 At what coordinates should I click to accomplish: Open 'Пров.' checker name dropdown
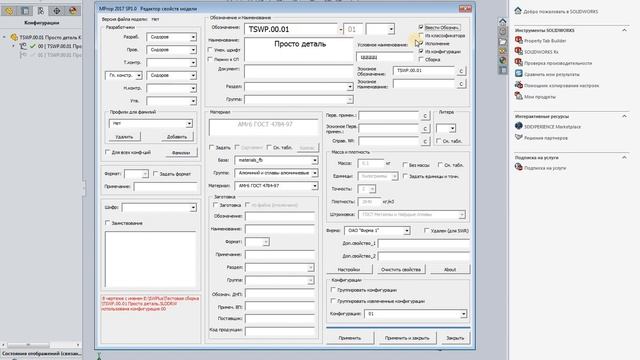point(193,50)
